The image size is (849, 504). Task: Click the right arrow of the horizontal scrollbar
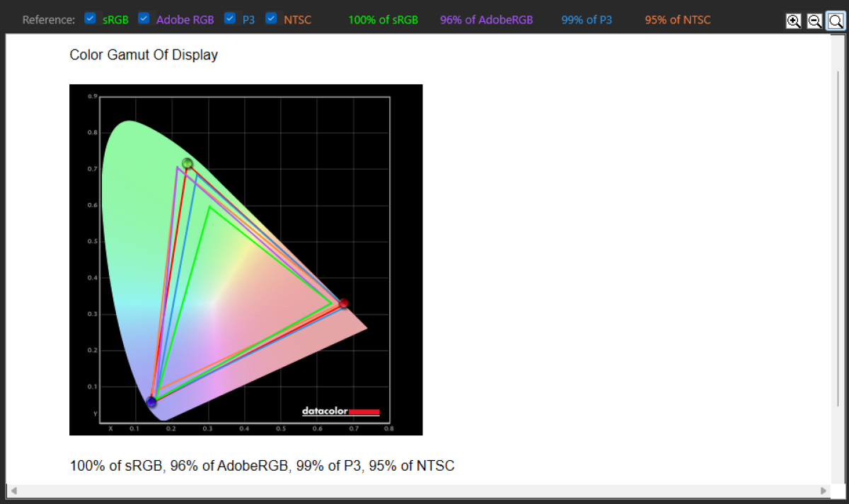click(823, 490)
